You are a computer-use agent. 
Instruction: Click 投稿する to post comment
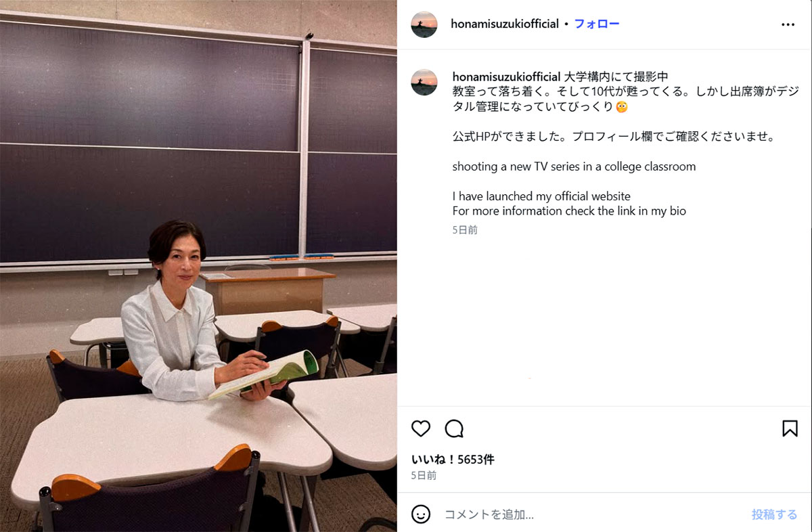[x=774, y=514]
